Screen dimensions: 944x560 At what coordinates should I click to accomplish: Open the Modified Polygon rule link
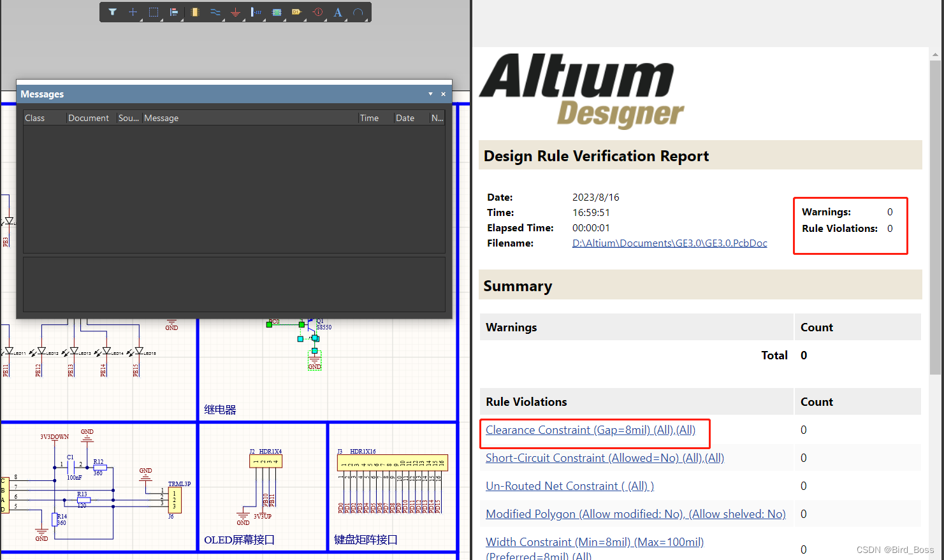[635, 514]
